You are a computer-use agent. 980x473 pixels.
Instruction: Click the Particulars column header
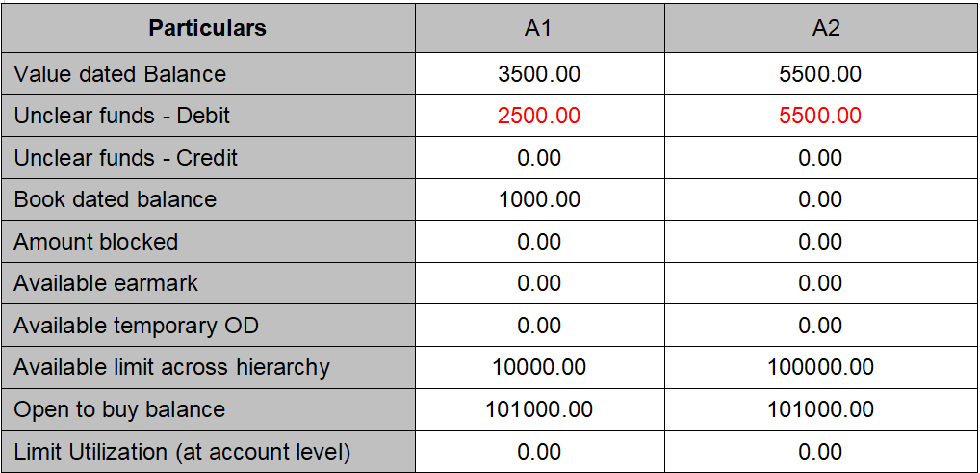click(x=207, y=28)
